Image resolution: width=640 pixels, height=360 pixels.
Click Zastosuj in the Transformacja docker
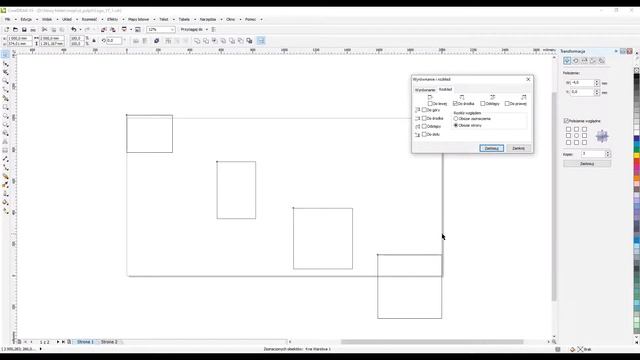click(x=587, y=164)
